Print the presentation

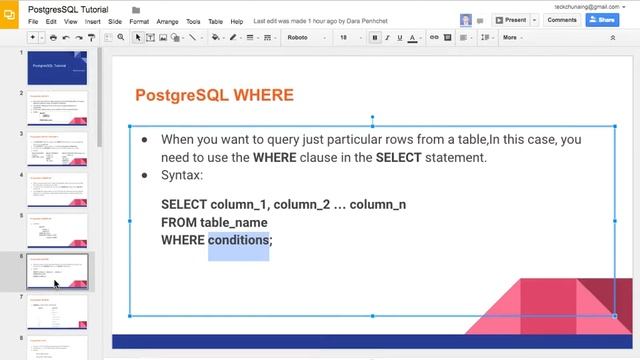tap(53, 38)
